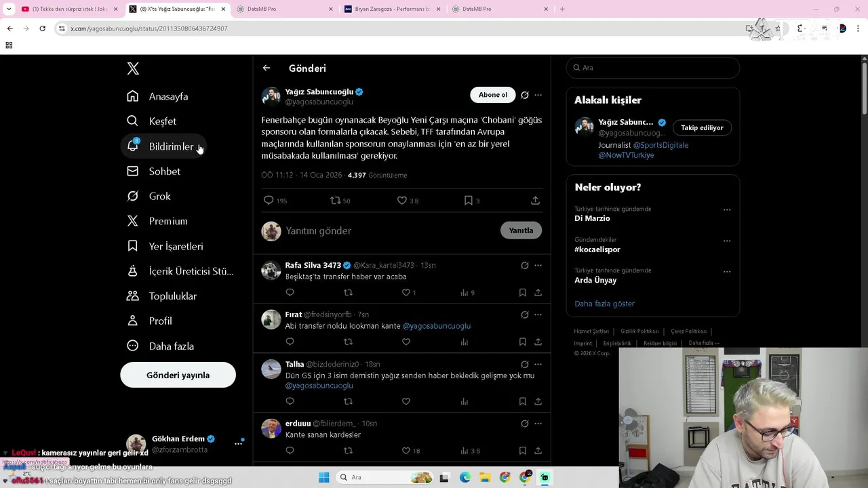This screenshot has width=868, height=488.
Task: Open account menu next to Gökhan Erdem
Action: click(x=238, y=443)
